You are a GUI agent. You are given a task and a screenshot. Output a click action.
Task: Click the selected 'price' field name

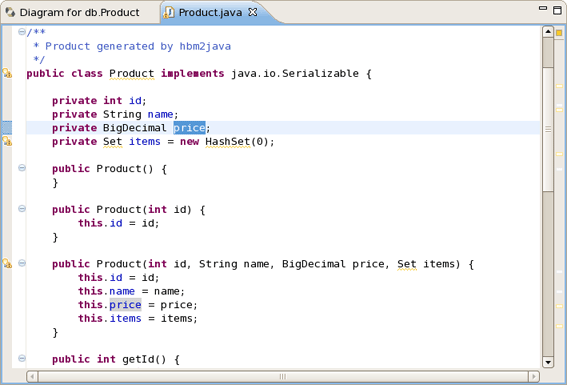[x=189, y=128]
